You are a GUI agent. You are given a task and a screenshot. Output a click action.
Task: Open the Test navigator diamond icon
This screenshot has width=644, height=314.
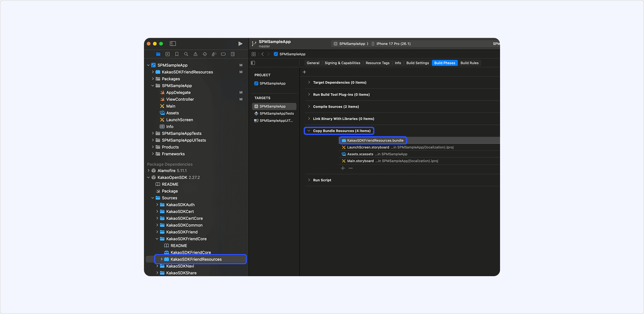pyautogui.click(x=205, y=54)
